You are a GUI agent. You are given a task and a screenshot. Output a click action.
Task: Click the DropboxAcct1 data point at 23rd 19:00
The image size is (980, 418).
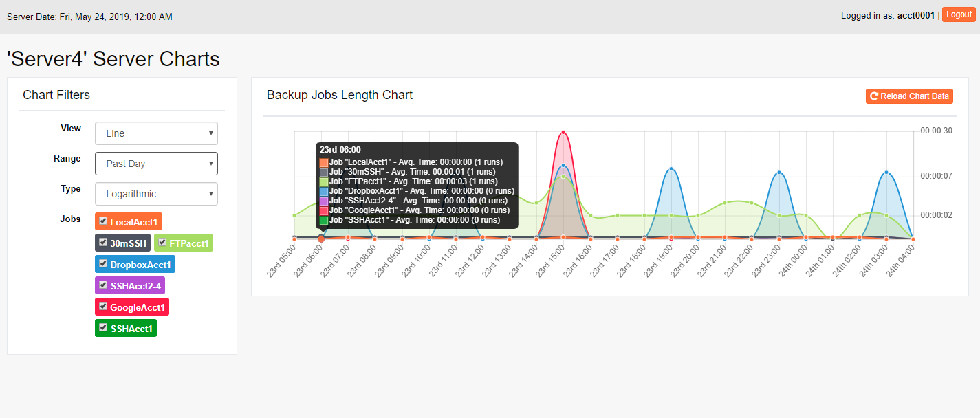click(671, 168)
